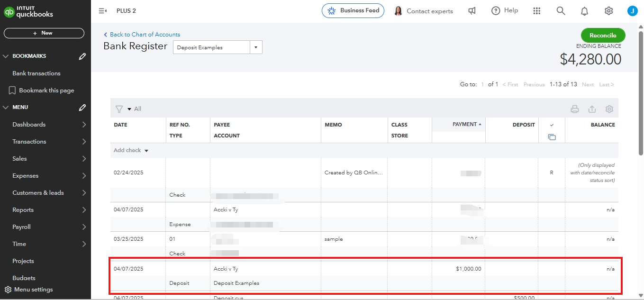Click the CLASS column header
Image resolution: width=644 pixels, height=300 pixels.
coord(399,125)
